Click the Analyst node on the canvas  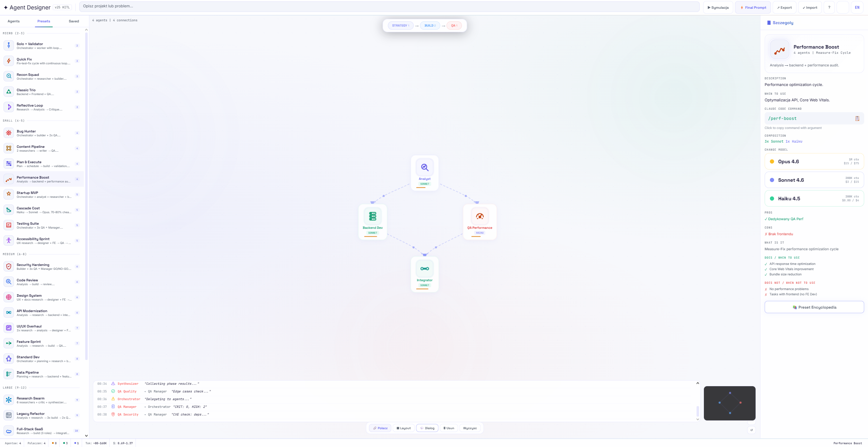[424, 172]
